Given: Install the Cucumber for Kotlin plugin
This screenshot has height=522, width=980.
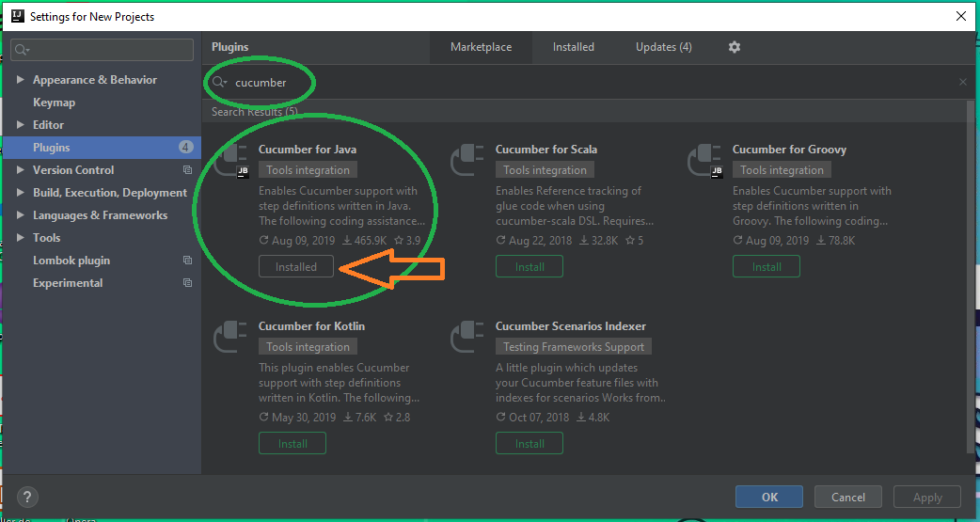Looking at the screenshot, I should (x=292, y=443).
